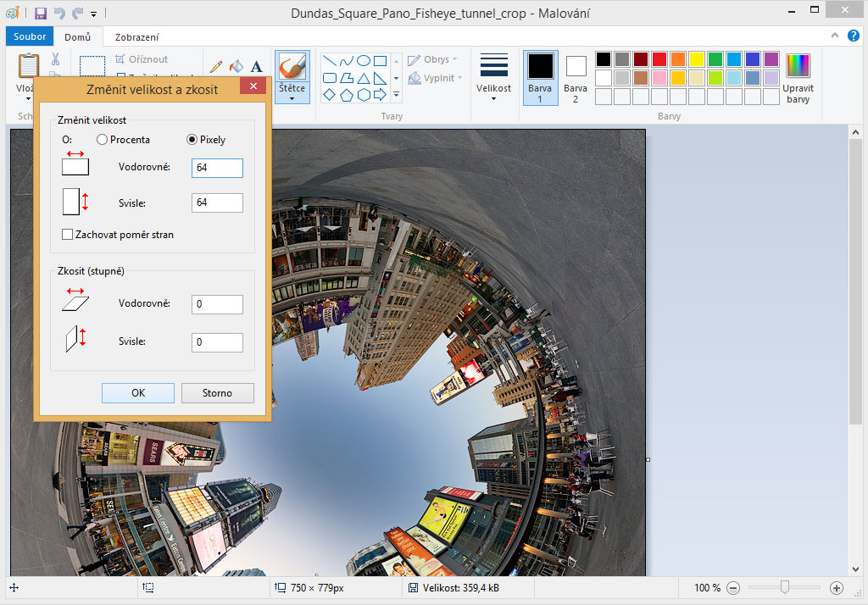The image size is (868, 605).
Task: Select the rectangle shape
Action: (x=381, y=61)
